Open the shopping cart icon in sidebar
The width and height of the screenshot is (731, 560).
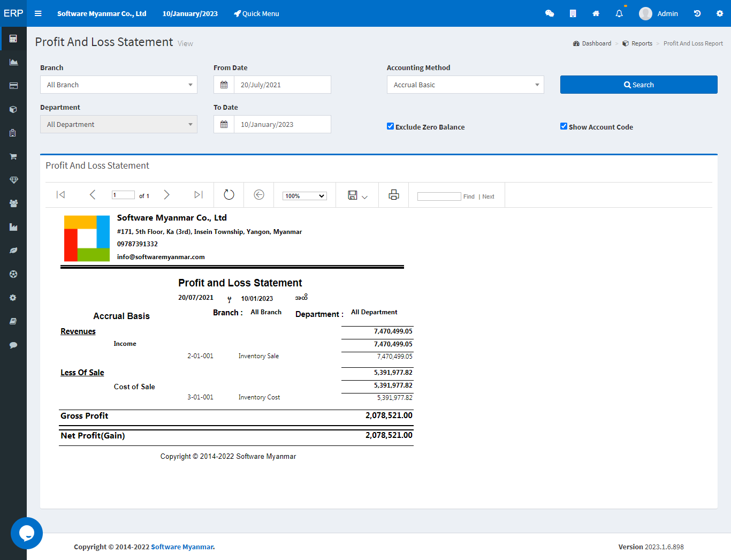pos(13,156)
